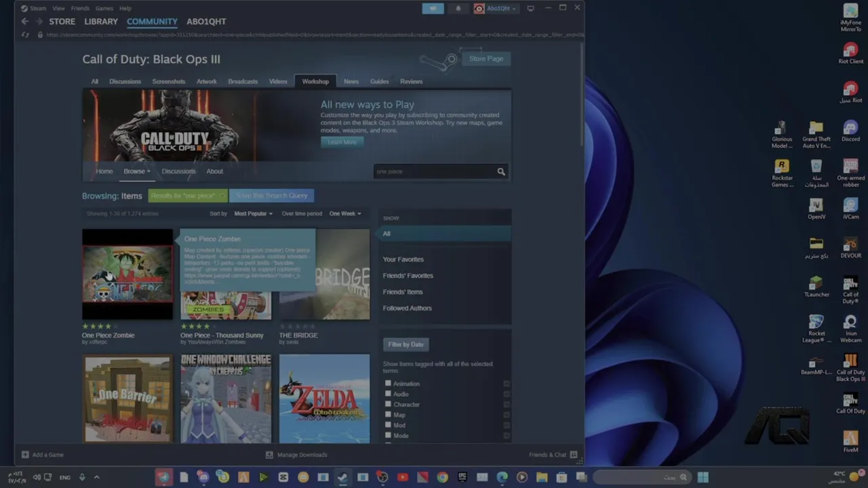The width and height of the screenshot is (868, 488).
Task: Open iMyFone MirrorTo desktop icon
Action: 850,18
